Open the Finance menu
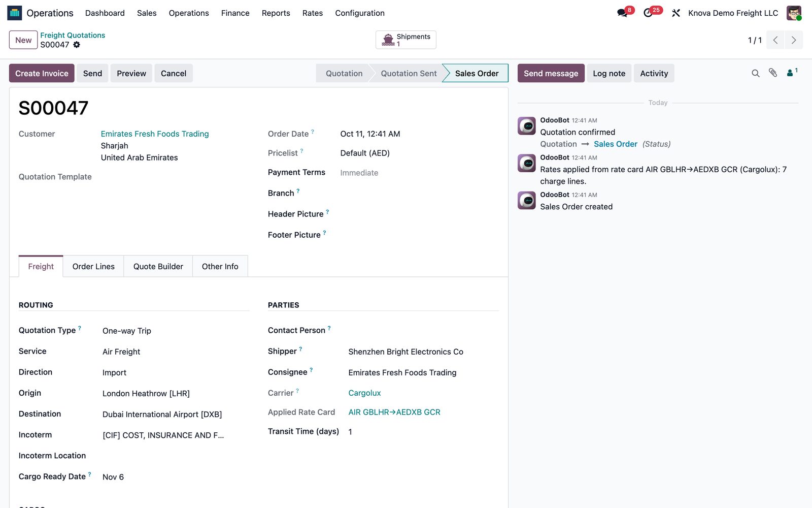Image resolution: width=812 pixels, height=508 pixels. (x=235, y=13)
